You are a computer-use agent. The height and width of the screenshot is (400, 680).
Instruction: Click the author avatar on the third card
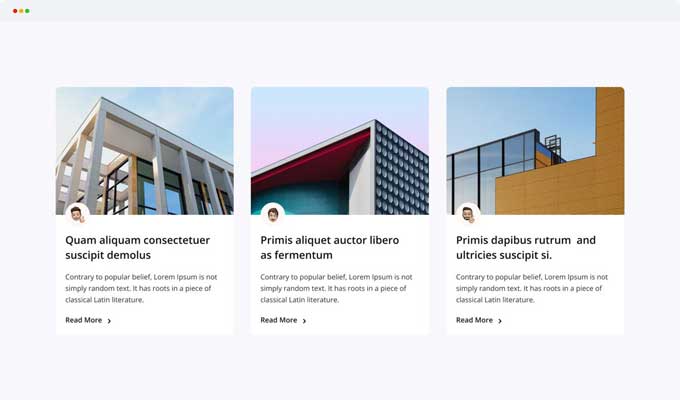[x=468, y=214]
